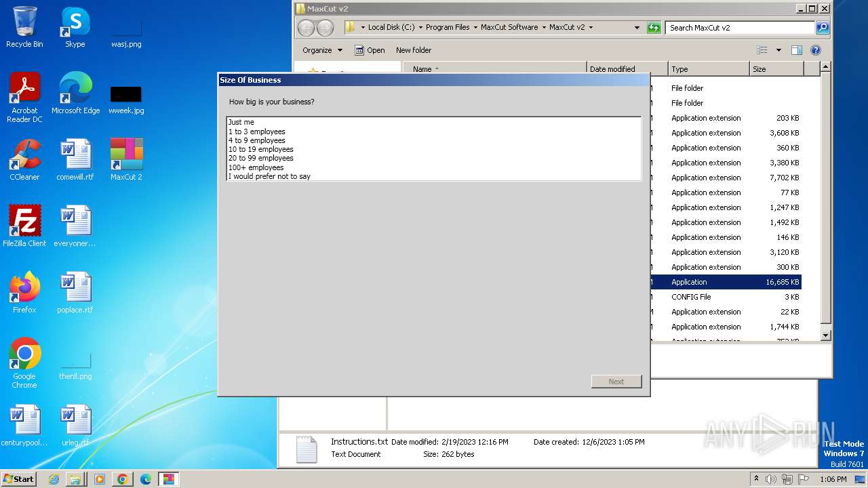This screenshot has width=868, height=488.
Task: Sort by Type column header
Action: [x=709, y=68]
